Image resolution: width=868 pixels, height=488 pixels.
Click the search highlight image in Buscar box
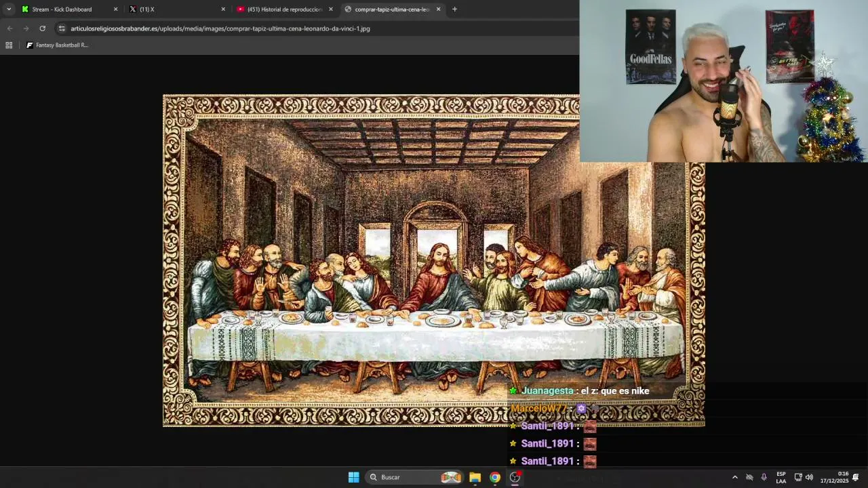[x=451, y=477]
